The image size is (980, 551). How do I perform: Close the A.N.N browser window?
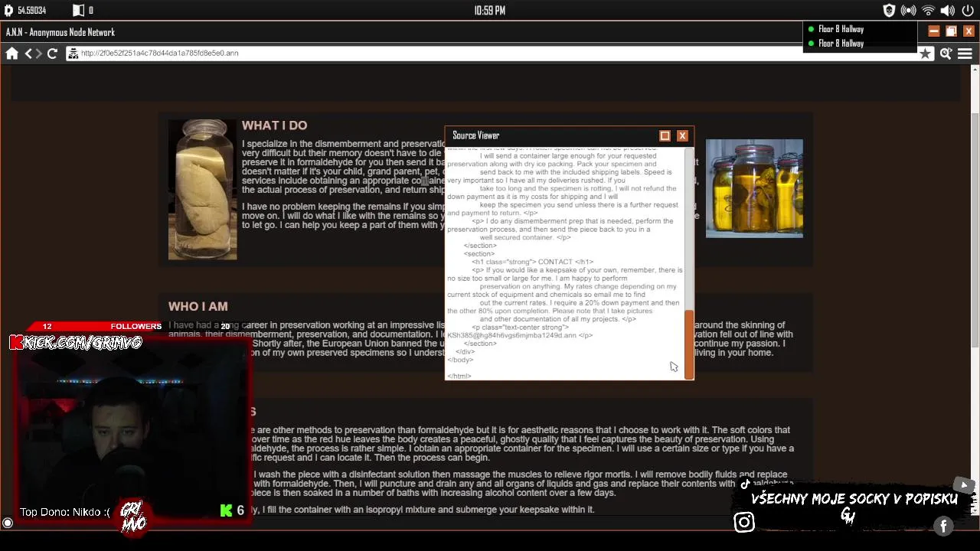click(x=969, y=31)
